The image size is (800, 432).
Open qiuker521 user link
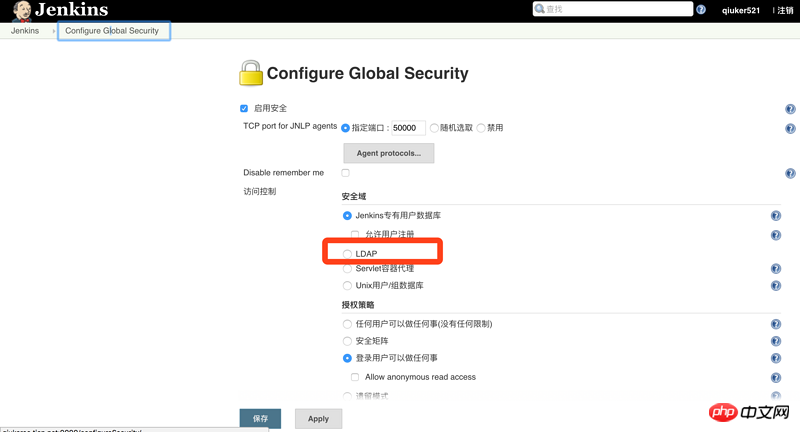tap(741, 10)
